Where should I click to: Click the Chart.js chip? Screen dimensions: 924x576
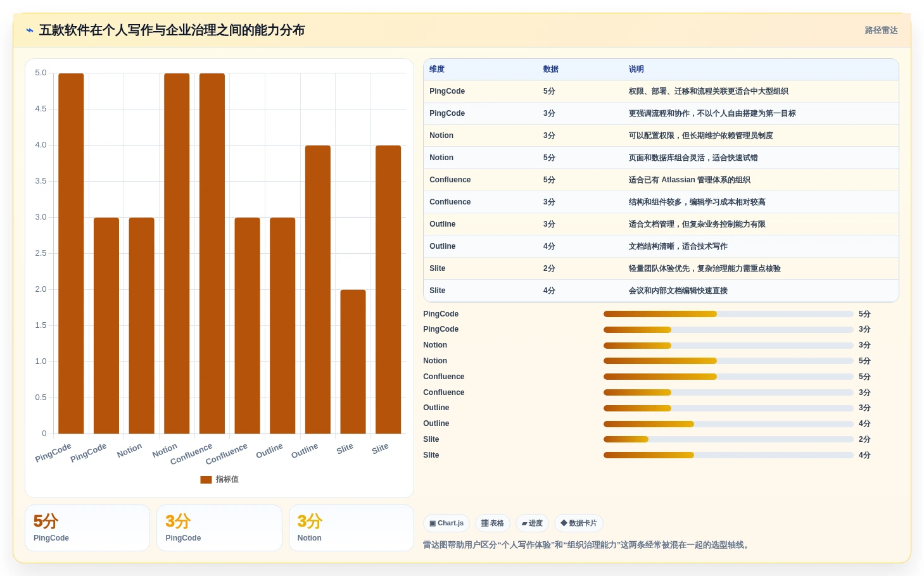point(446,523)
